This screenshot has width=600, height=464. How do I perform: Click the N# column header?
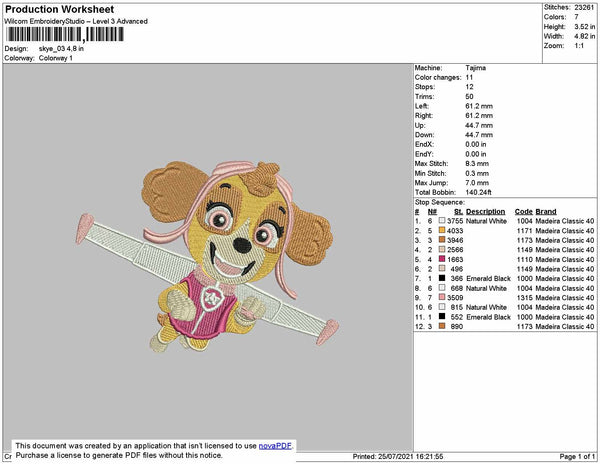(x=432, y=212)
